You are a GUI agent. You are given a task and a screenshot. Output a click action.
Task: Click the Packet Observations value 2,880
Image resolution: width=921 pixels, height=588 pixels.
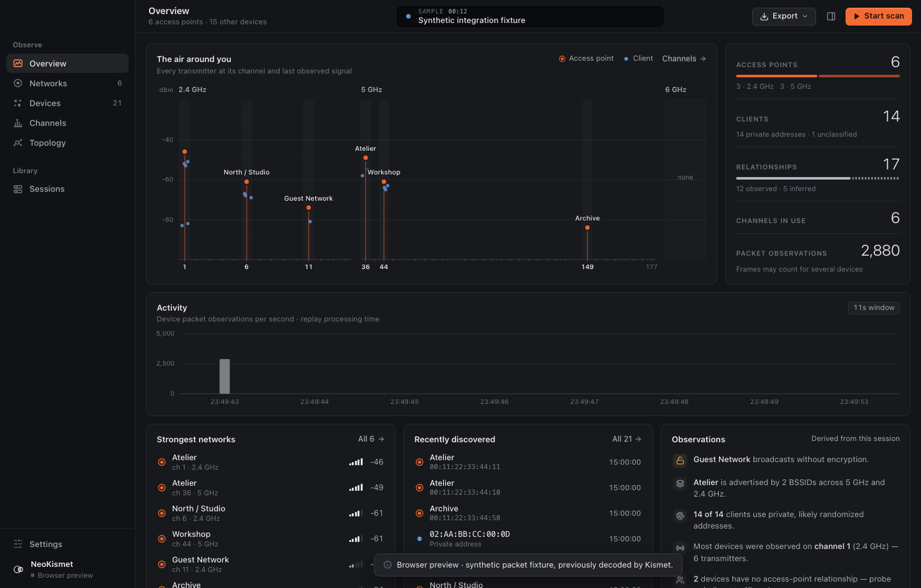click(880, 251)
